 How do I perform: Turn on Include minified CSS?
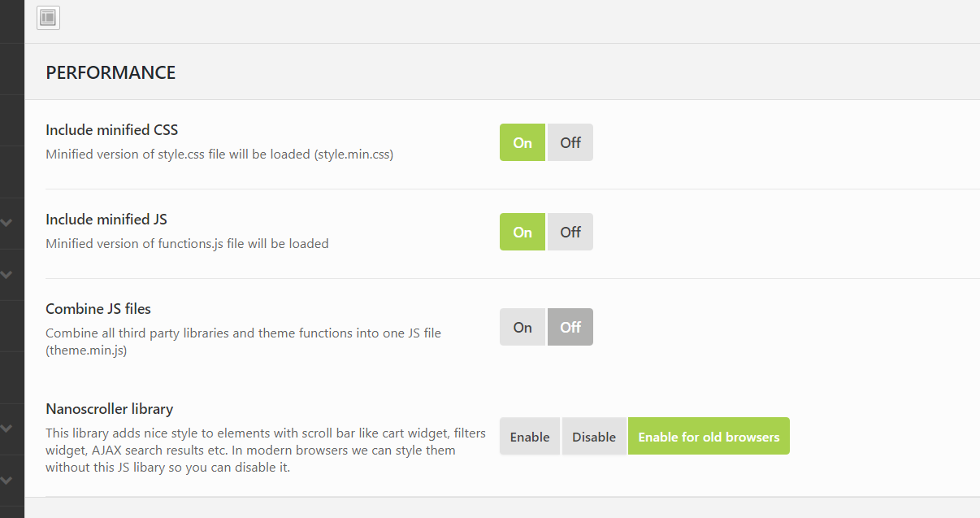(x=522, y=142)
